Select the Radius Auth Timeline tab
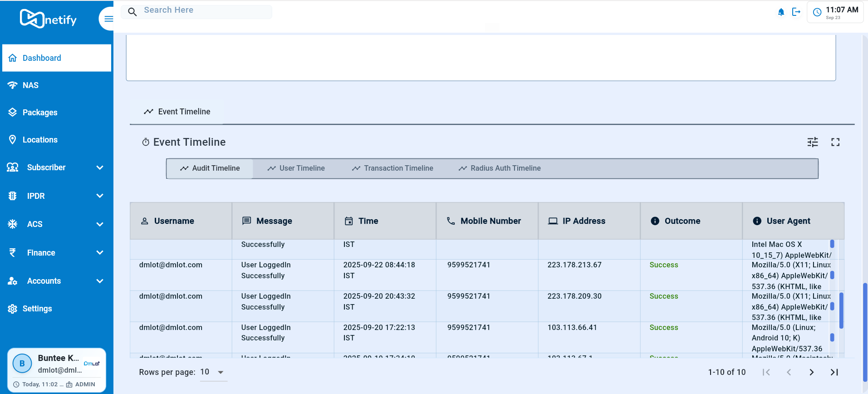The image size is (868, 394). pyautogui.click(x=500, y=168)
